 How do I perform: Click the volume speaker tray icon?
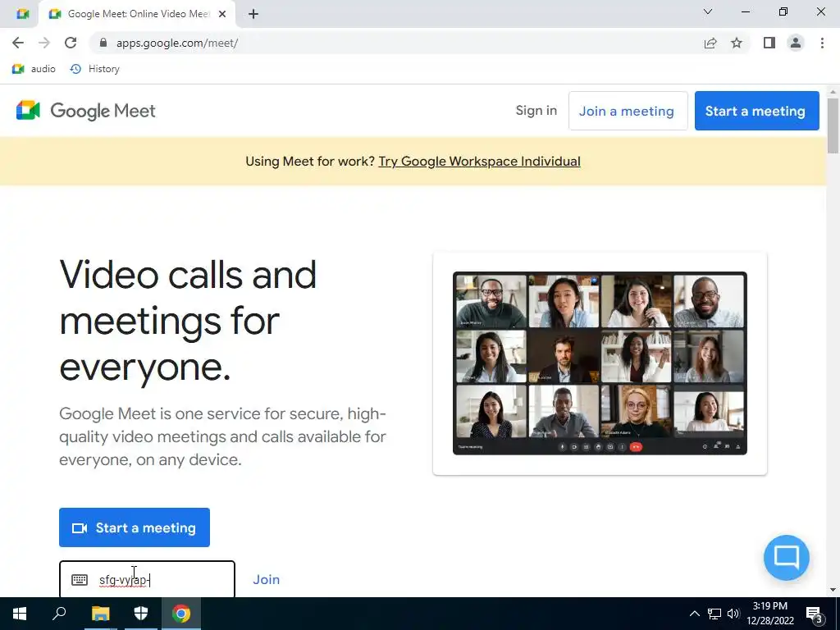click(733, 614)
